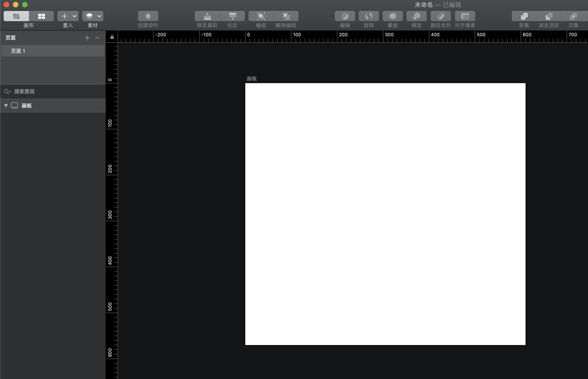Add a new page with plus icon
The image size is (588, 379).
[x=87, y=38]
